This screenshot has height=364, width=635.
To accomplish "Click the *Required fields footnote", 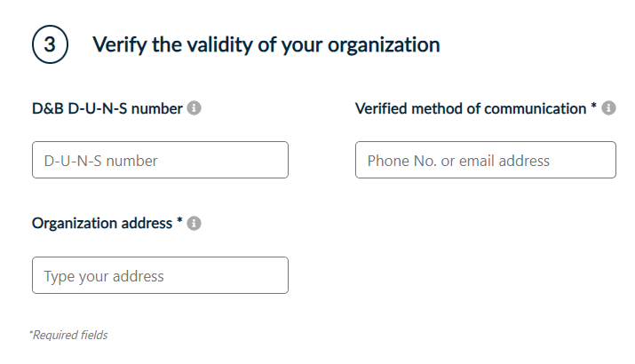I will 68,336.
